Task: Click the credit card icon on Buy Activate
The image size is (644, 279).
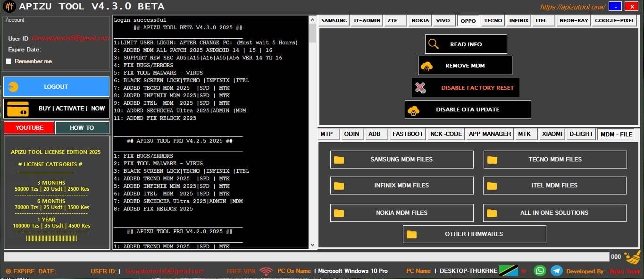Action: click(x=17, y=109)
